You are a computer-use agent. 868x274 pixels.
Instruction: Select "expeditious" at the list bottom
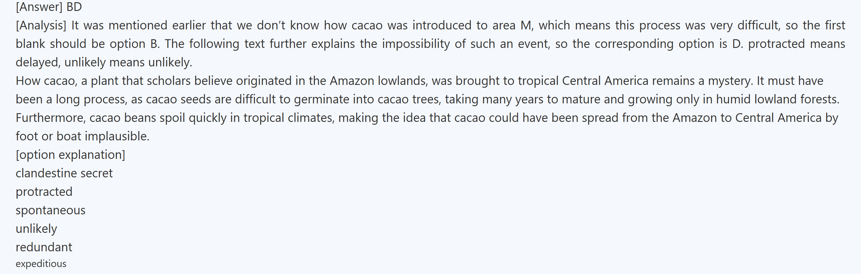[41, 264]
